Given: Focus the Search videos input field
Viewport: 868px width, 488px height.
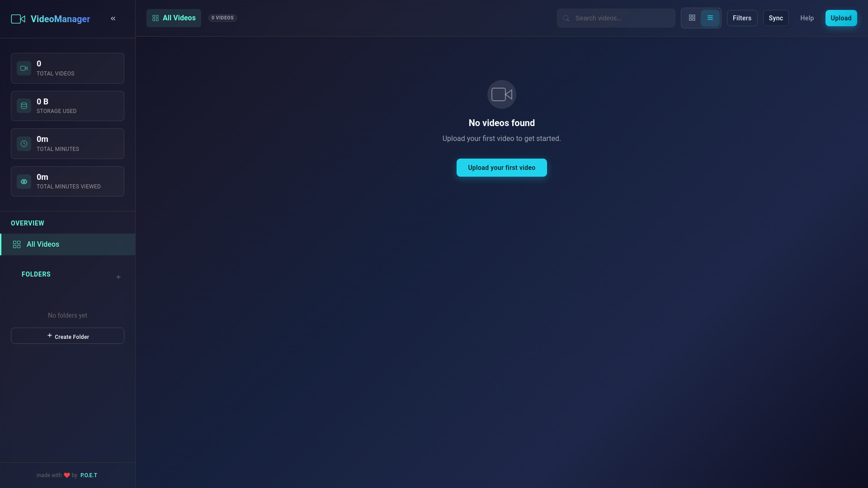Looking at the screenshot, I should pyautogui.click(x=616, y=18).
